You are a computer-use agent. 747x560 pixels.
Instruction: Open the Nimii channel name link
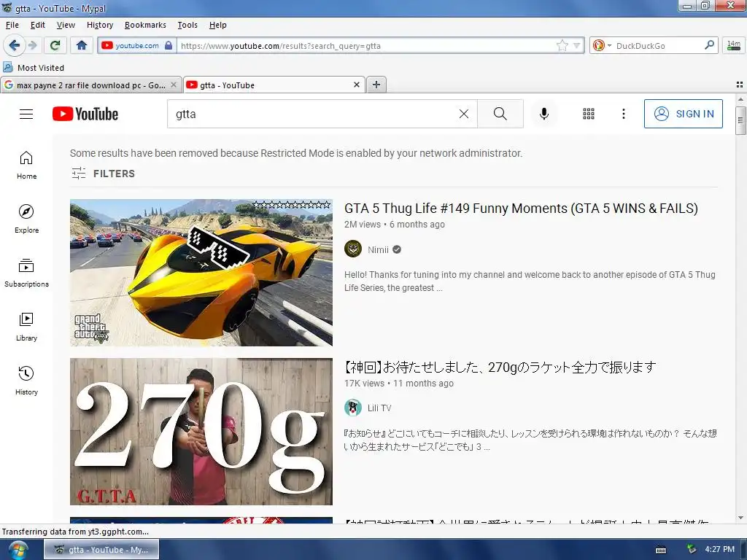379,249
